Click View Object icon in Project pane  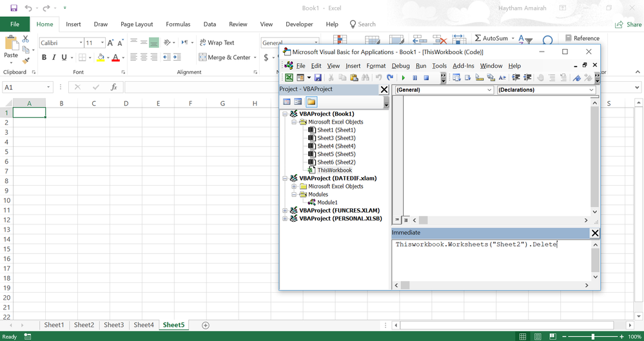point(298,101)
